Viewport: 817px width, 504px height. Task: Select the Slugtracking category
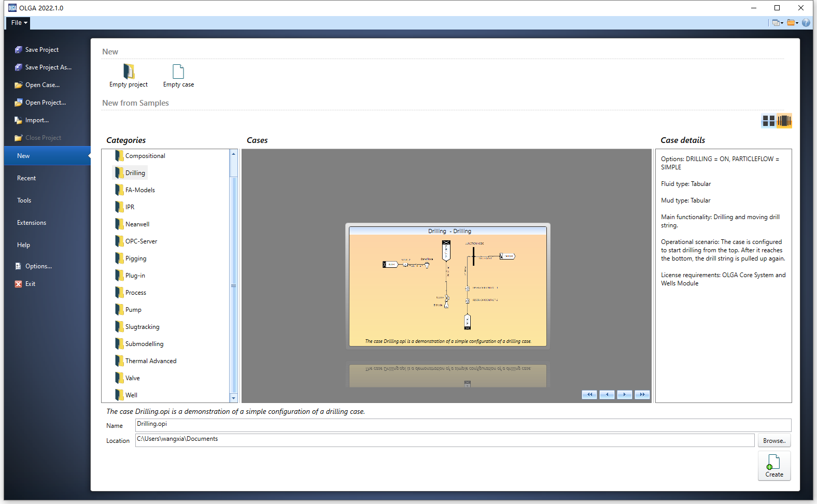pyautogui.click(x=137, y=327)
